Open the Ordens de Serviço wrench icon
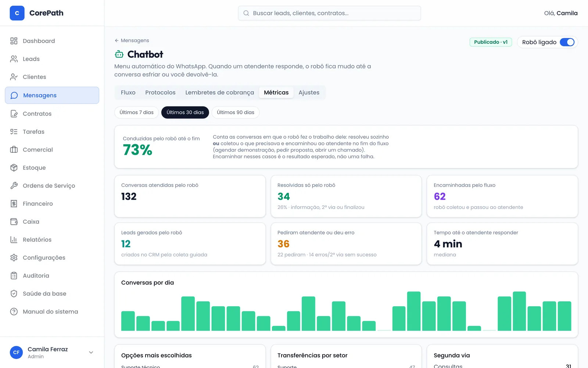The height and width of the screenshot is (368, 588). click(14, 186)
